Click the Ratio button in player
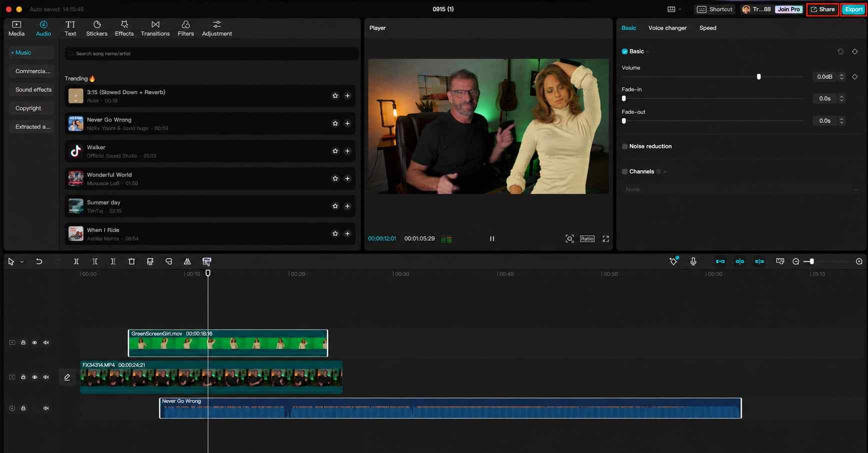The height and width of the screenshot is (453, 868). tap(587, 239)
